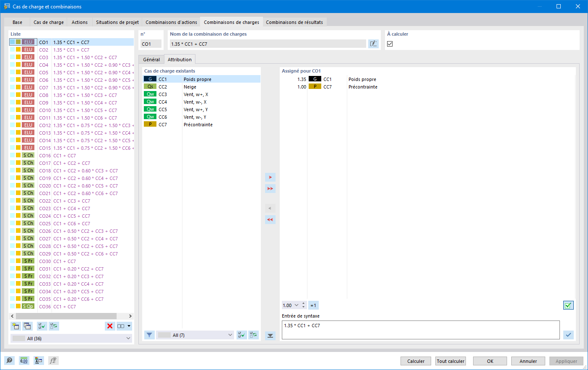Assign all load cases with double right arrow

click(x=270, y=189)
